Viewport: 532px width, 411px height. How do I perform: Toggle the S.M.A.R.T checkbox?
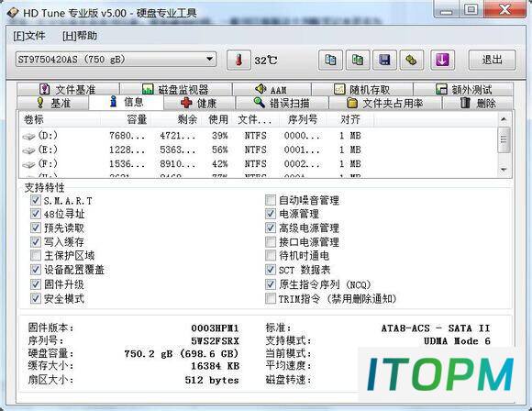tap(36, 200)
